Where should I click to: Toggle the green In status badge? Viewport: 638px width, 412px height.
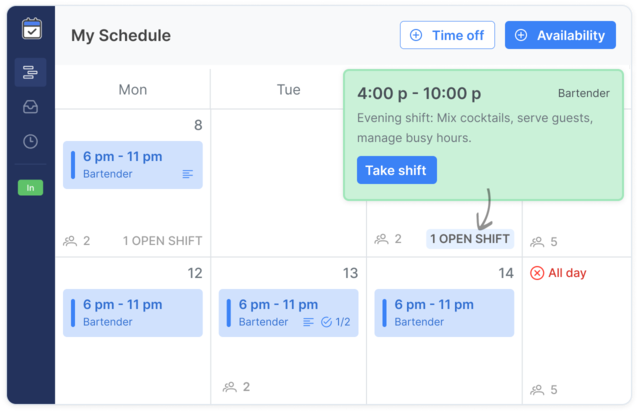[31, 187]
